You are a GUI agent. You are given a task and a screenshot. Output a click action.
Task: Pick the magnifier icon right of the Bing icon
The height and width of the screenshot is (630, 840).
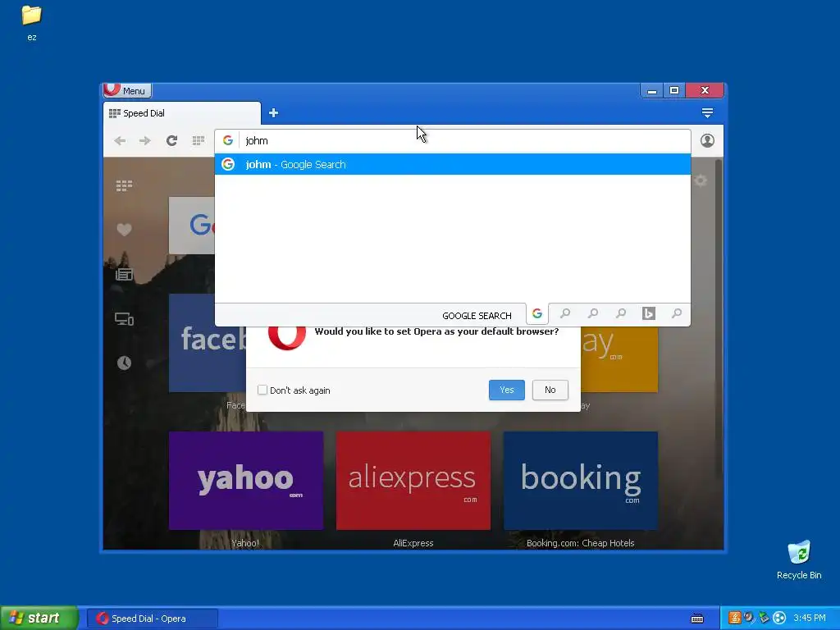click(x=677, y=313)
